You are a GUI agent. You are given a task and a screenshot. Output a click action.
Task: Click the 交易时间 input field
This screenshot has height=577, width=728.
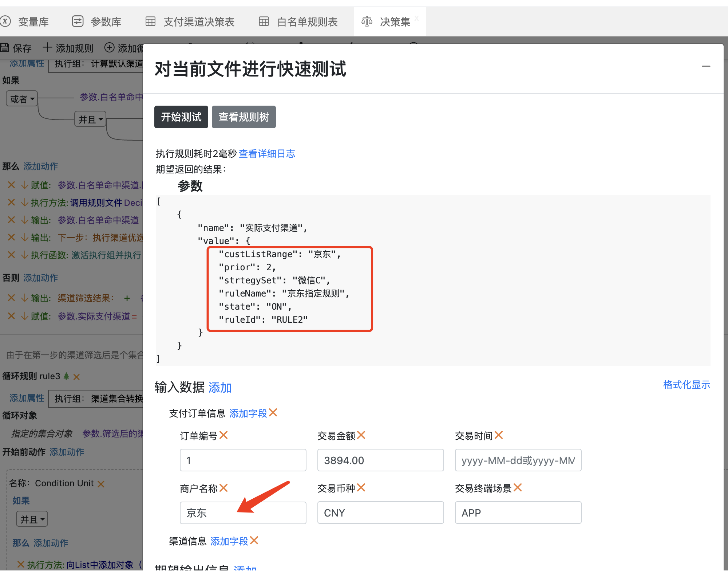pos(518,460)
